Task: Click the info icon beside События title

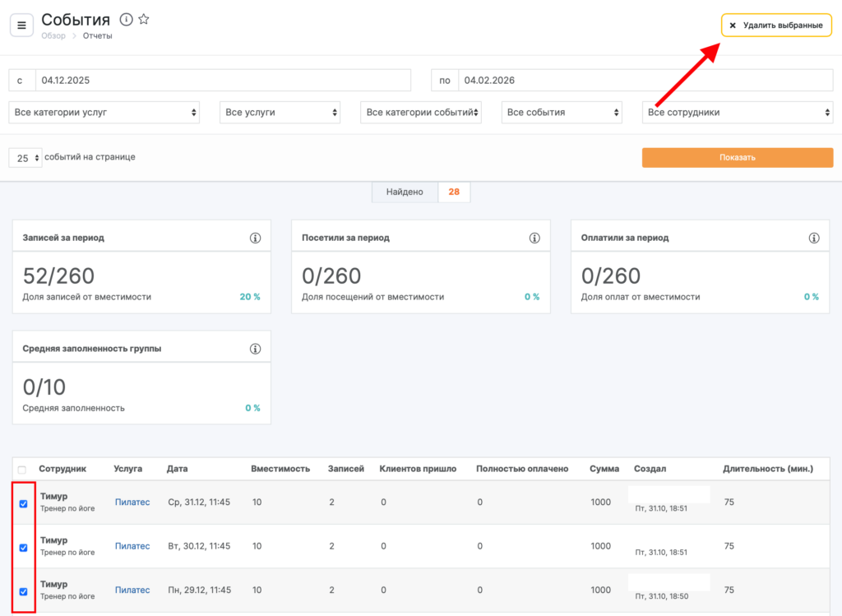Action: pos(126,19)
